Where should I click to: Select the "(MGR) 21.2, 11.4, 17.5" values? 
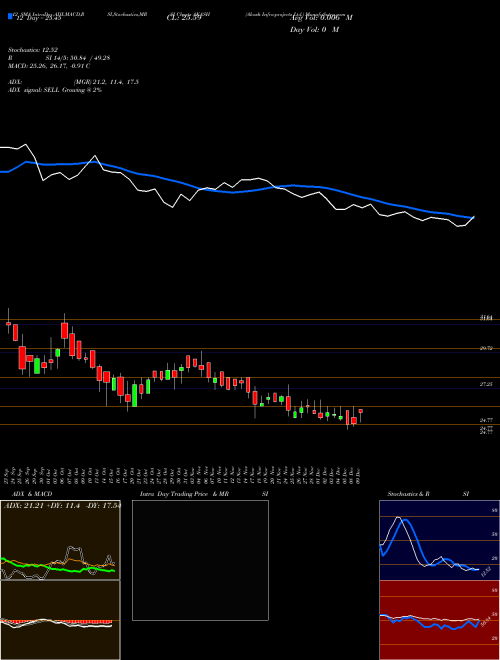[106, 82]
